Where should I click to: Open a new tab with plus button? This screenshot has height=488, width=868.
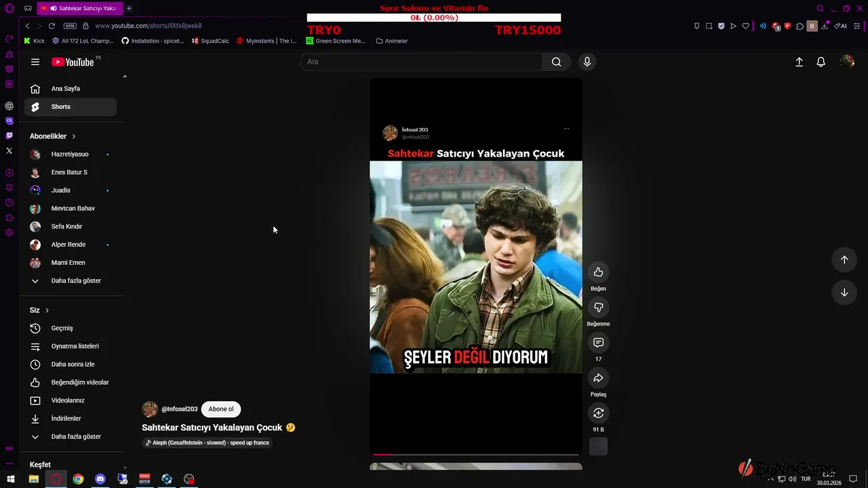(x=129, y=8)
